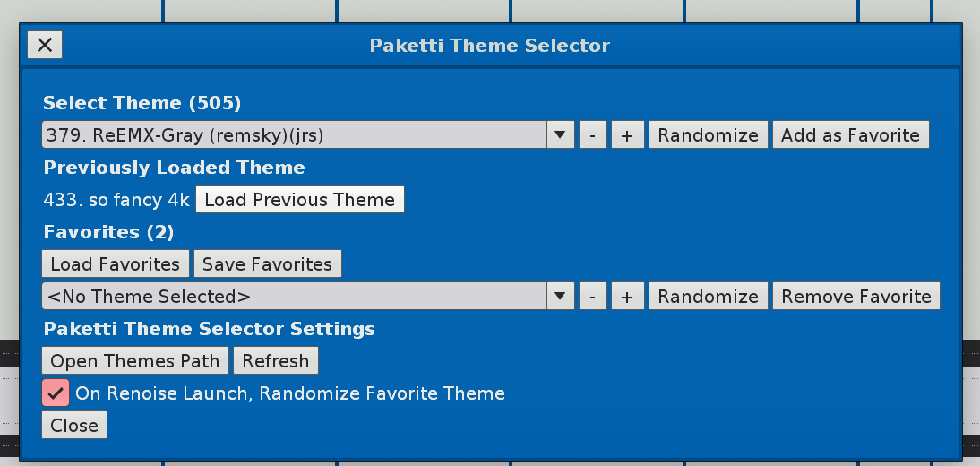Remove Favorite from the list
This screenshot has height=466, width=980.
(x=856, y=297)
